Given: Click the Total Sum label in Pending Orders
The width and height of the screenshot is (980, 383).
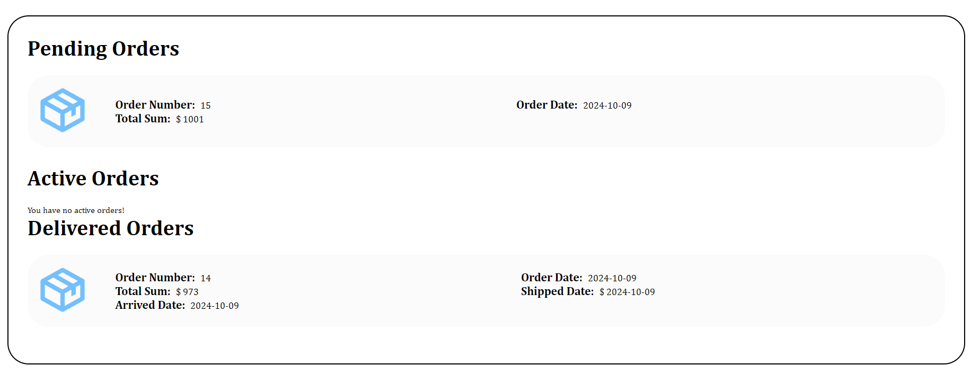Looking at the screenshot, I should click(x=143, y=119).
